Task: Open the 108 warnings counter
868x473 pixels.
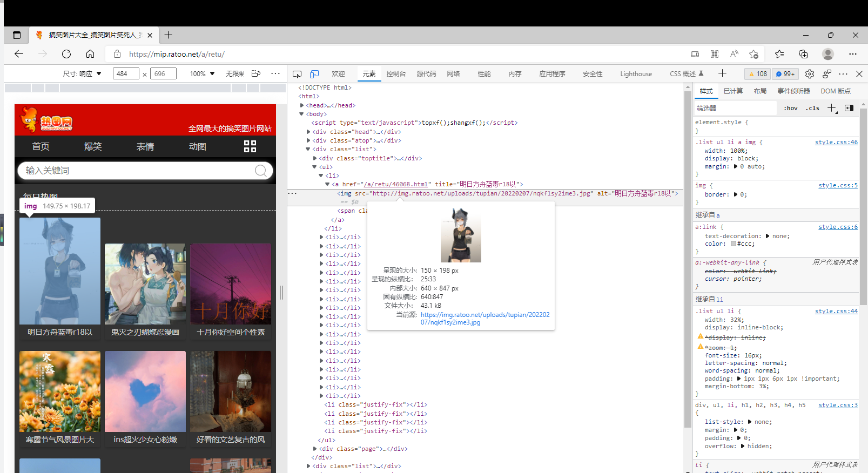Action: [758, 74]
